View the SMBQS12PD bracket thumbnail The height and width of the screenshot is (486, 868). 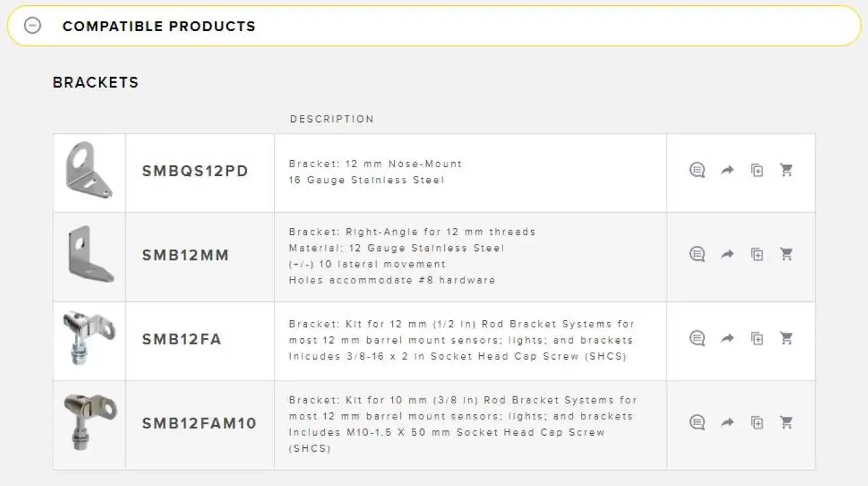(89, 170)
